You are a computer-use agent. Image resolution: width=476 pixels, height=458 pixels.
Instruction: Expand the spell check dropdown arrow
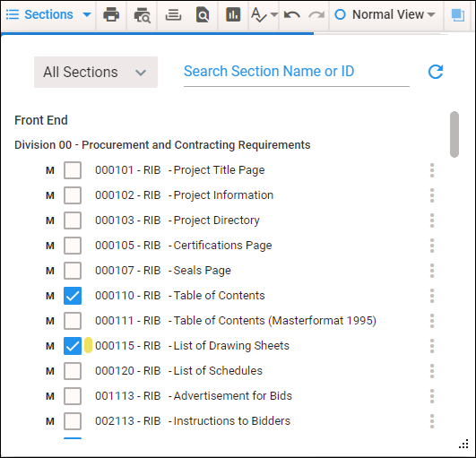(273, 14)
